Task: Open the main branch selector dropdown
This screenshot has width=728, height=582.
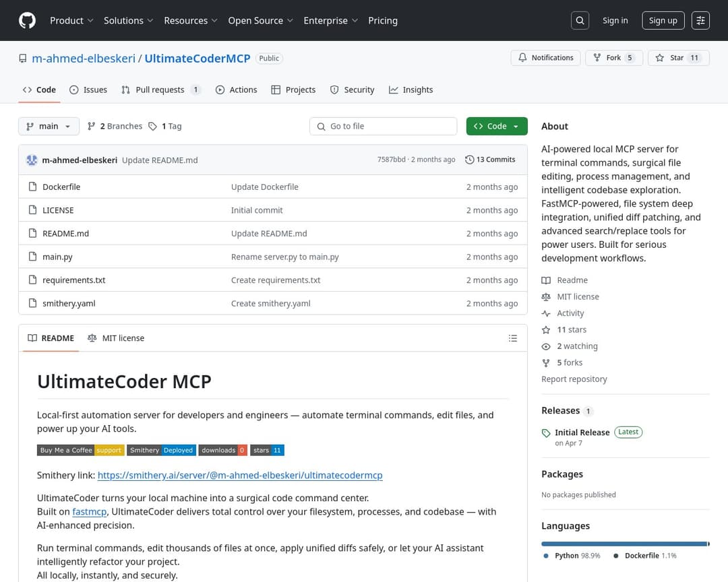Action: click(49, 126)
